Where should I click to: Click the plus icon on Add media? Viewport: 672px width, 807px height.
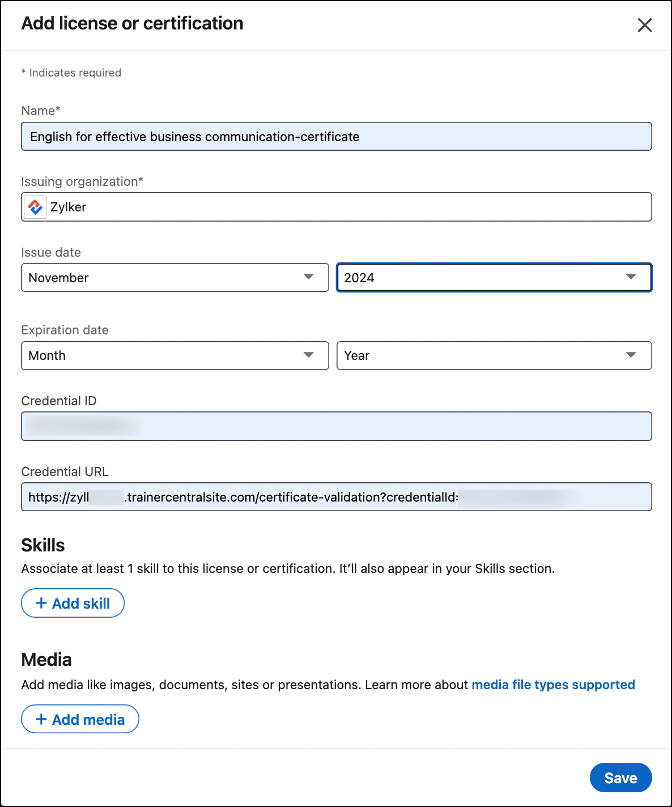(x=41, y=719)
